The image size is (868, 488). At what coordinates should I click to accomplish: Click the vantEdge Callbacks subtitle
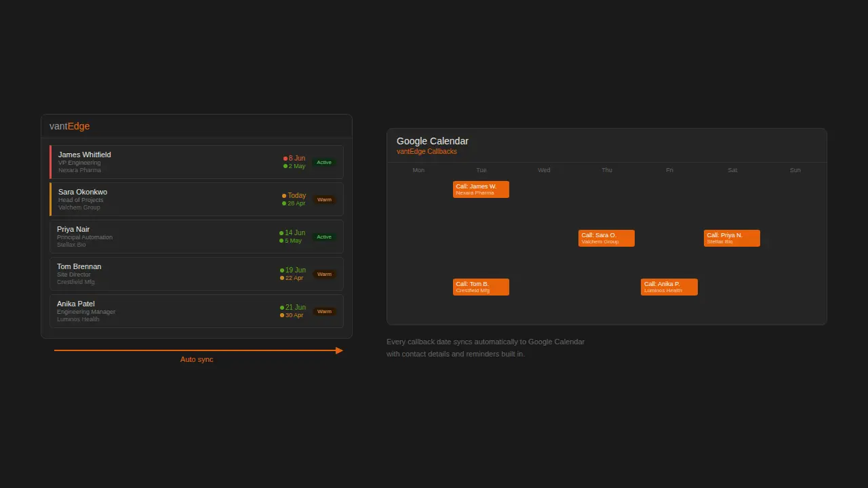427,152
